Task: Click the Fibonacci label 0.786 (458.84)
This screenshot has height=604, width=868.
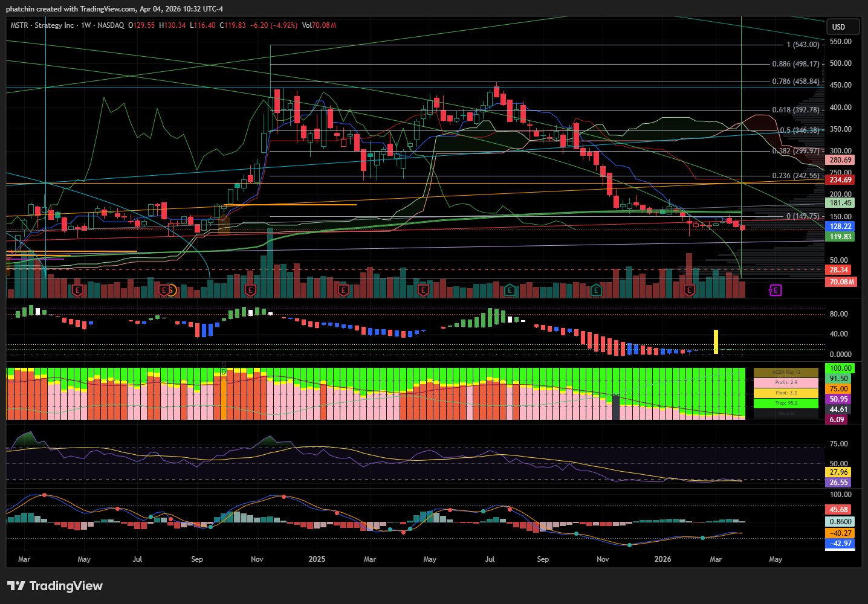Action: tap(796, 82)
